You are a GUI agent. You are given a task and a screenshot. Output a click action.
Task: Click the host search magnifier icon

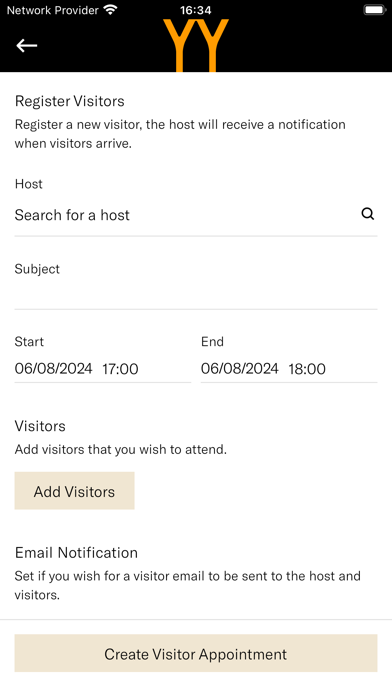coord(368,214)
